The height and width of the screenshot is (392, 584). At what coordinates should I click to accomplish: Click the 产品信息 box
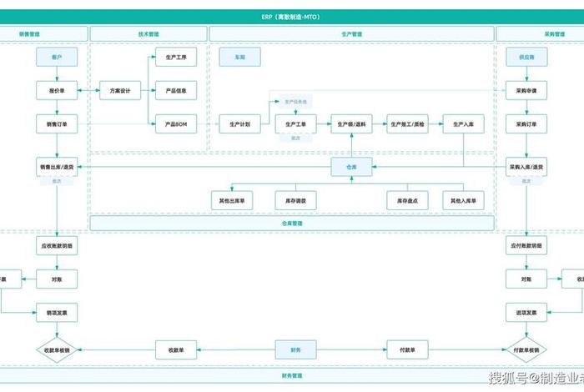176,91
